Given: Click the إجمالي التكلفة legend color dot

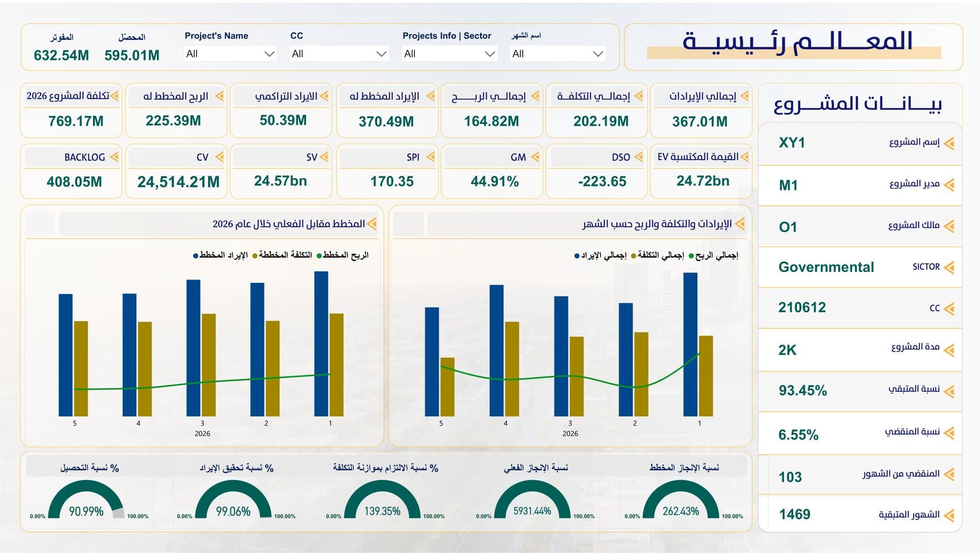Looking at the screenshot, I should pyautogui.click(x=634, y=256).
